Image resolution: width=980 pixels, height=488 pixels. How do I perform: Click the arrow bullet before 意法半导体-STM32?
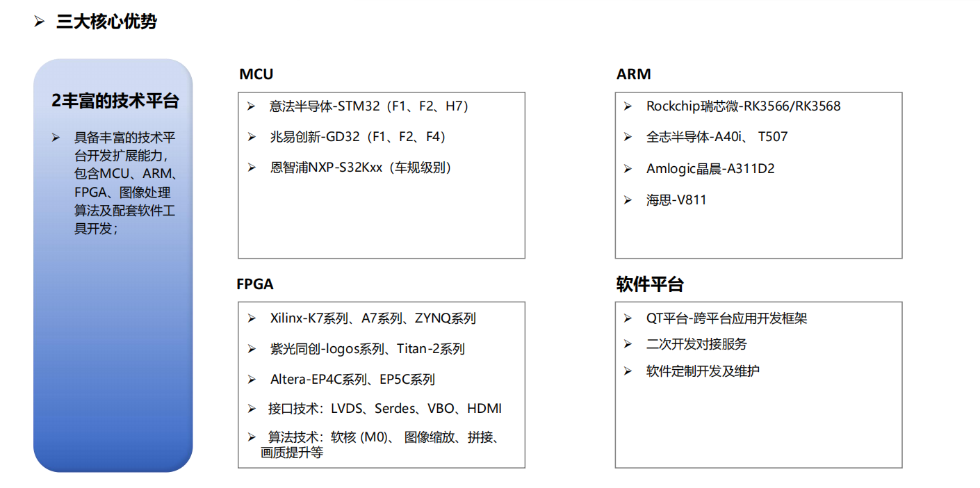click(252, 106)
